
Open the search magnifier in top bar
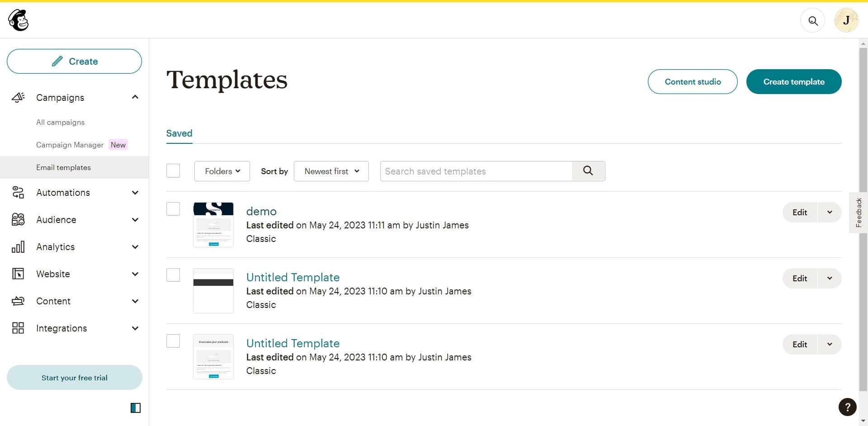[812, 21]
